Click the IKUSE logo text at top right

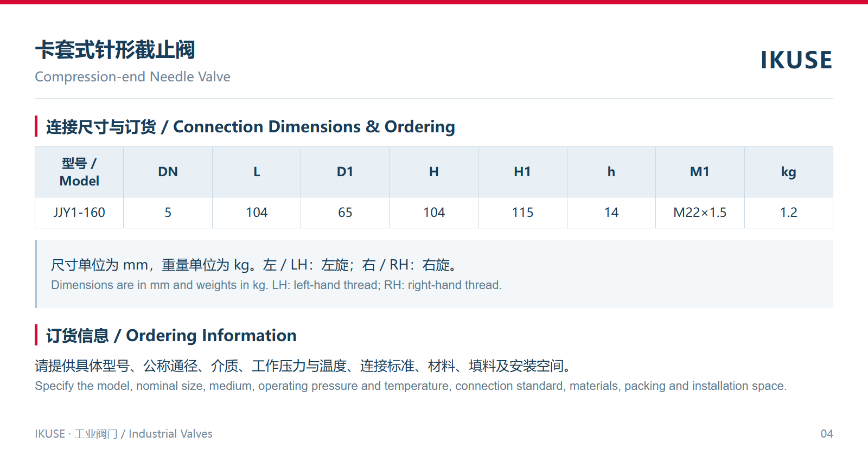click(796, 60)
